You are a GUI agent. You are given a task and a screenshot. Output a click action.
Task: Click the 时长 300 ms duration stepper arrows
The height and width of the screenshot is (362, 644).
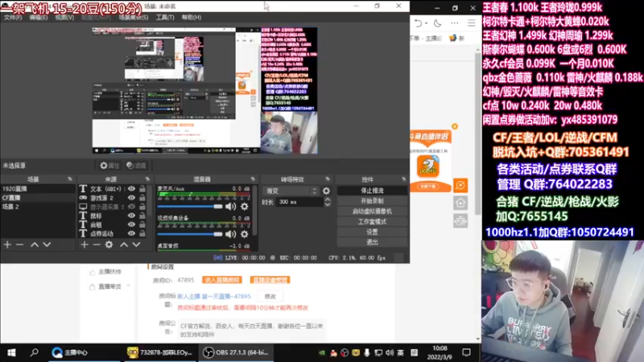[x=328, y=202]
